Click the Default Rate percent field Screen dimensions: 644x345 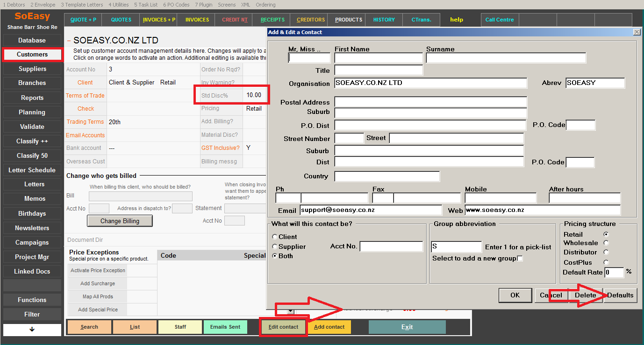[x=614, y=272]
